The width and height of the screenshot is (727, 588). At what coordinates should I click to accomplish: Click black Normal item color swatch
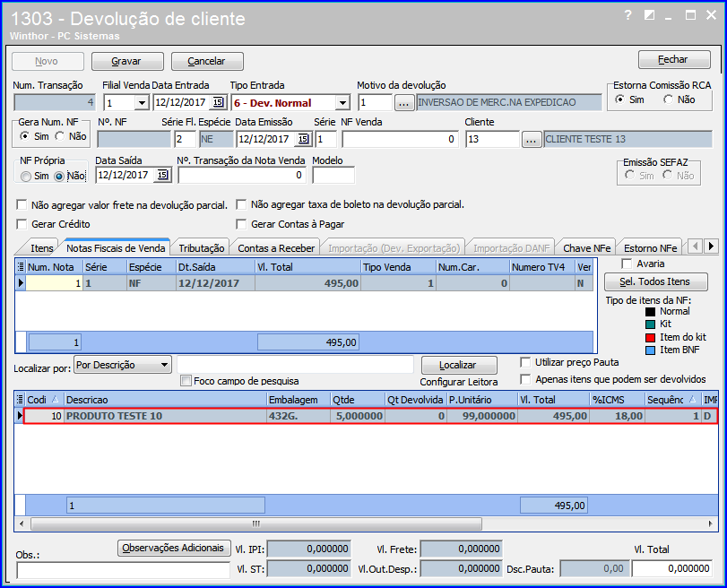tap(651, 312)
